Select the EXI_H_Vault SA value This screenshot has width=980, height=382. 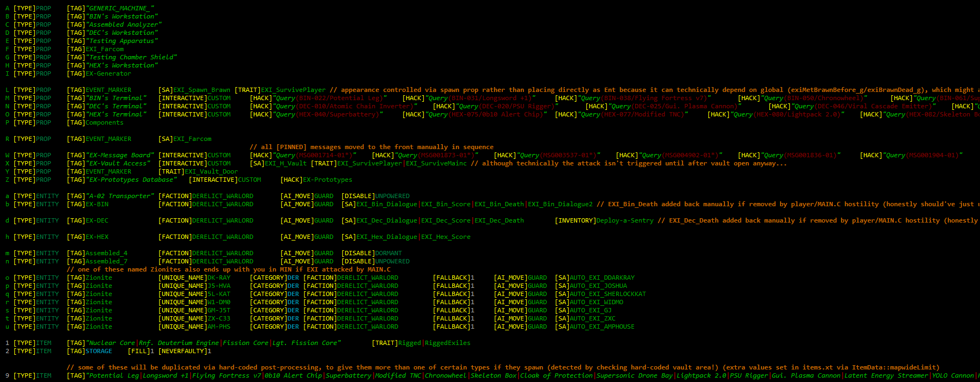(286, 163)
